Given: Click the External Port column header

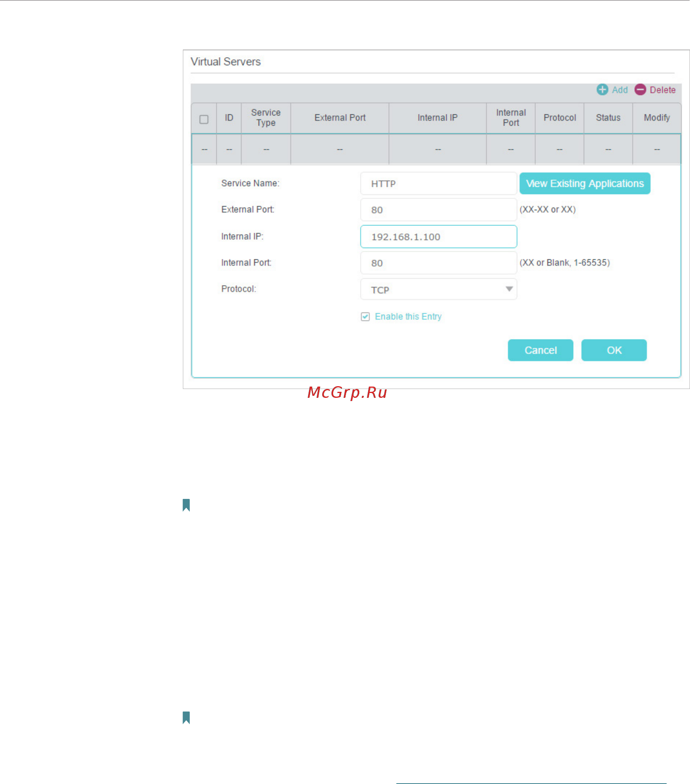Looking at the screenshot, I should (340, 118).
